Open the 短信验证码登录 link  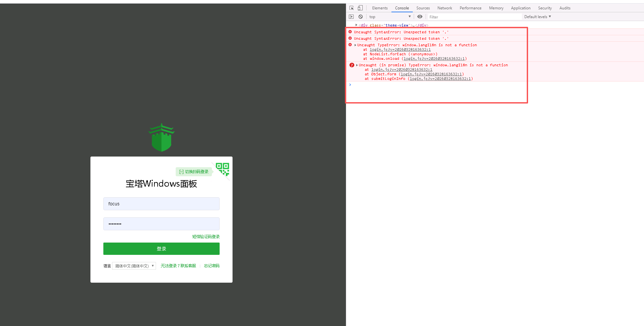[206, 237]
